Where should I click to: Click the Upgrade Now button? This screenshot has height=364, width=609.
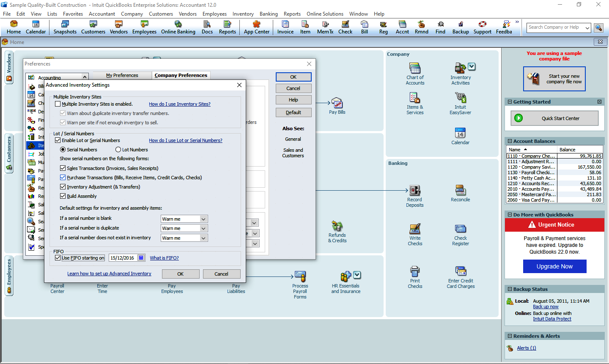coord(554,266)
